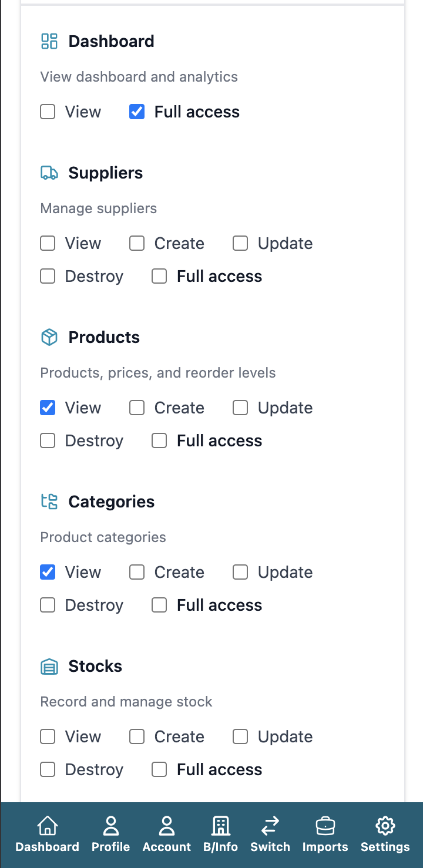This screenshot has width=423, height=868.
Task: Enable View permission for Suppliers
Action: point(47,243)
